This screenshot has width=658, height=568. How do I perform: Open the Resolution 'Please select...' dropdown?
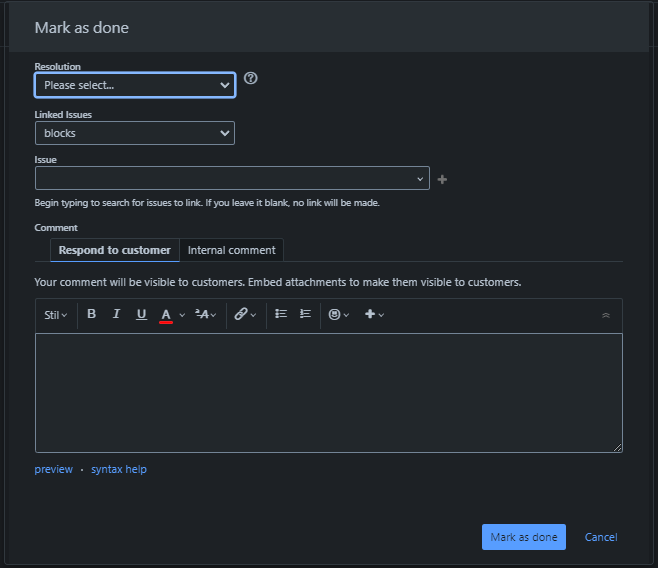[x=135, y=85]
